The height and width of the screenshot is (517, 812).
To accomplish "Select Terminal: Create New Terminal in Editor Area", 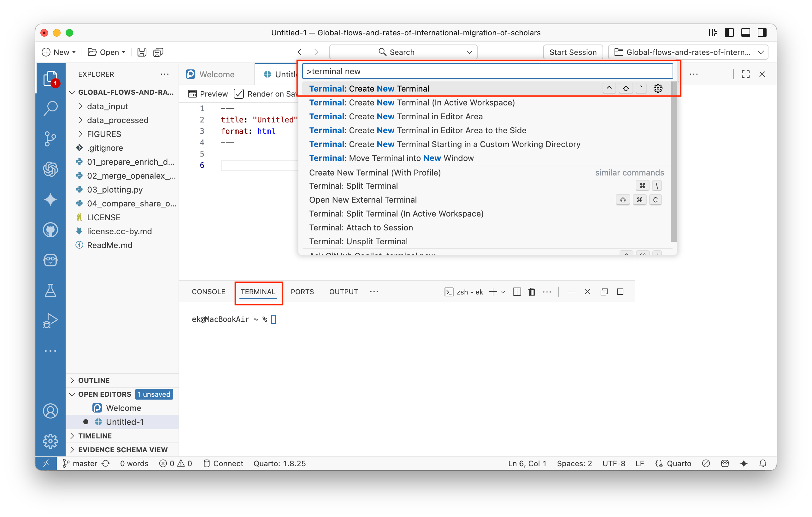I will 396,116.
